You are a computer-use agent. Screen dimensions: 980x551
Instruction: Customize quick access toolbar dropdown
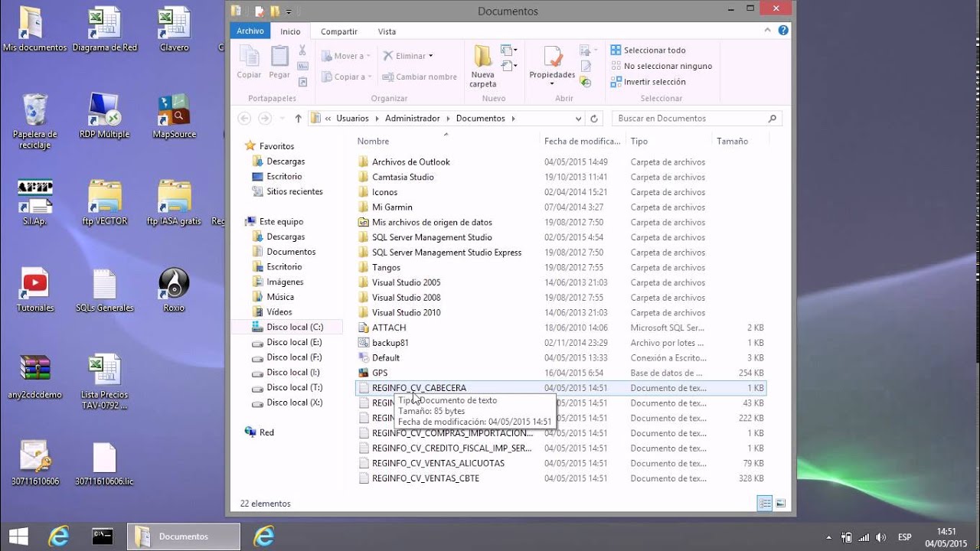(289, 11)
